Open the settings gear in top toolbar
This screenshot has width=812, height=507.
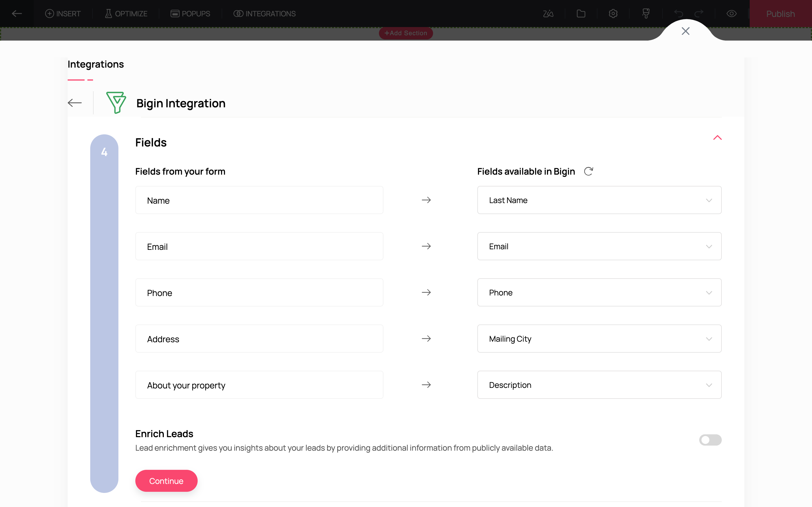click(613, 14)
